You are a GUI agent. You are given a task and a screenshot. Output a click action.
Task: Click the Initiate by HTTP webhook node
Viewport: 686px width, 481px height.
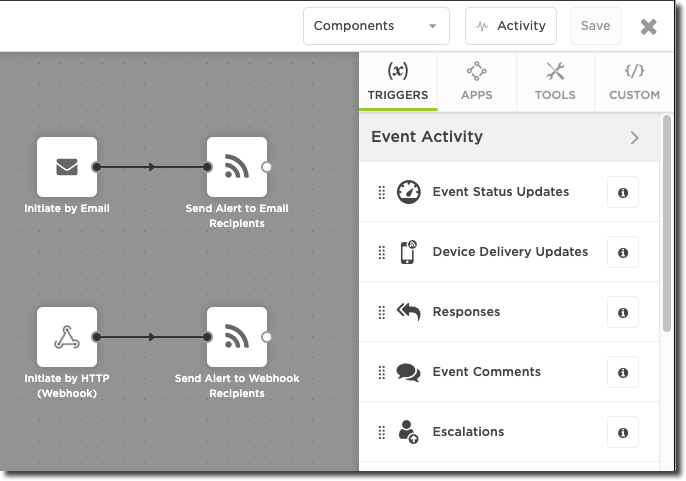[67, 337]
